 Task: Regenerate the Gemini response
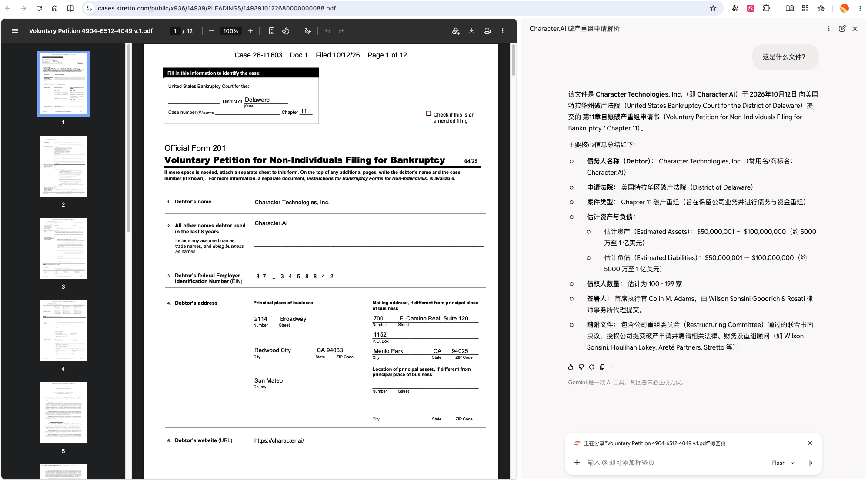click(591, 367)
